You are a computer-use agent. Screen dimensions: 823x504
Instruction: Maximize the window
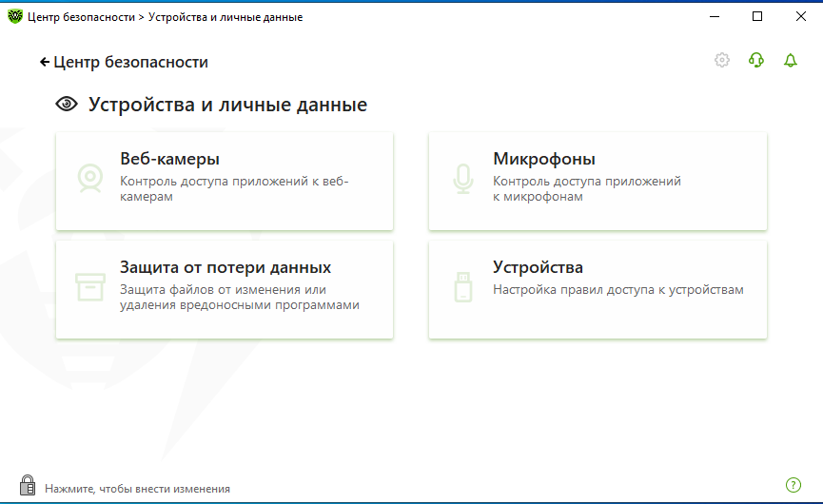tap(756, 16)
